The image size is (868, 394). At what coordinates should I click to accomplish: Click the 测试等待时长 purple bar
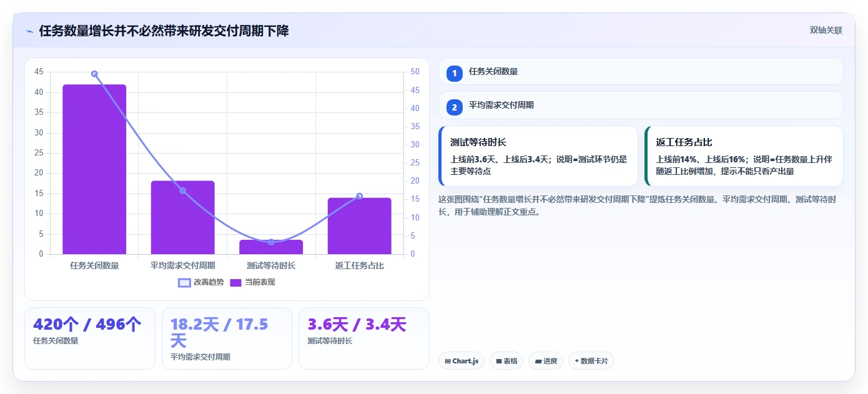click(x=271, y=247)
